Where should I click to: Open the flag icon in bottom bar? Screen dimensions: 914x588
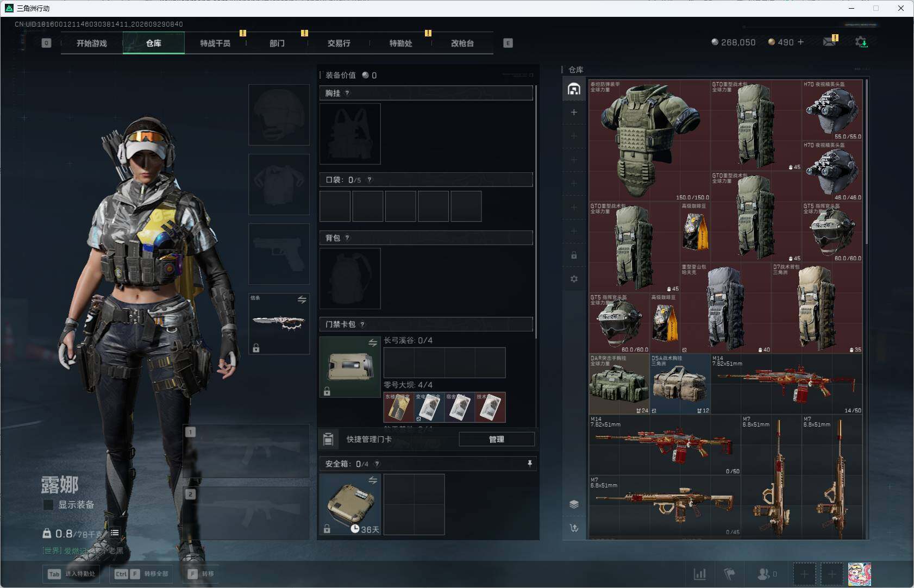point(729,573)
